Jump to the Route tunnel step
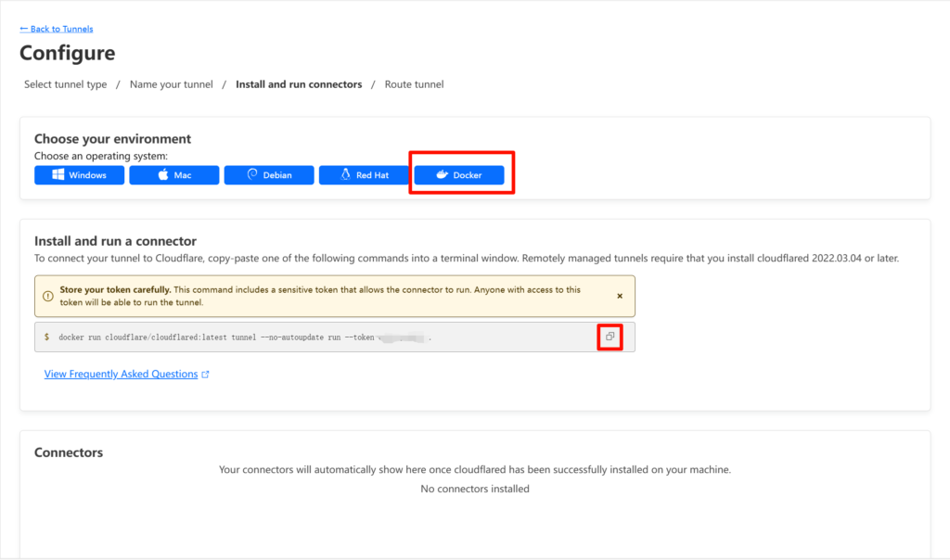Screen dimensions: 950x560 414,84
